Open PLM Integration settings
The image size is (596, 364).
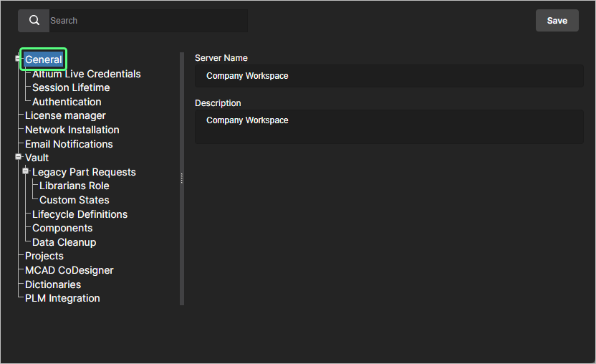(x=62, y=298)
